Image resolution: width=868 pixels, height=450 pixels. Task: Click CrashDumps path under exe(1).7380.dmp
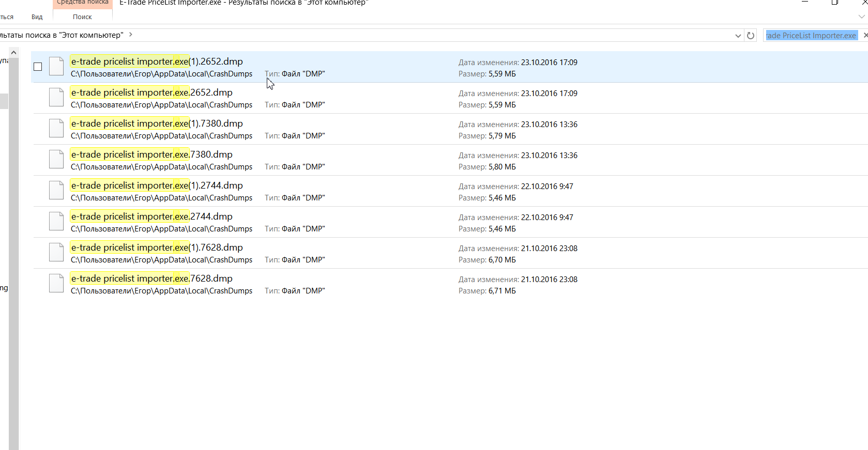coord(161,136)
